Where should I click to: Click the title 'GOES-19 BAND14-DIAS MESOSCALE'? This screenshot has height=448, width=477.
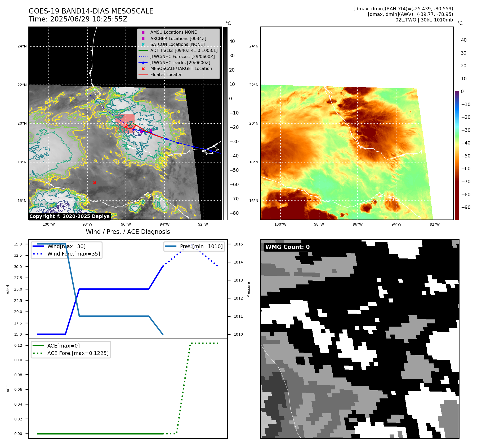(x=91, y=11)
